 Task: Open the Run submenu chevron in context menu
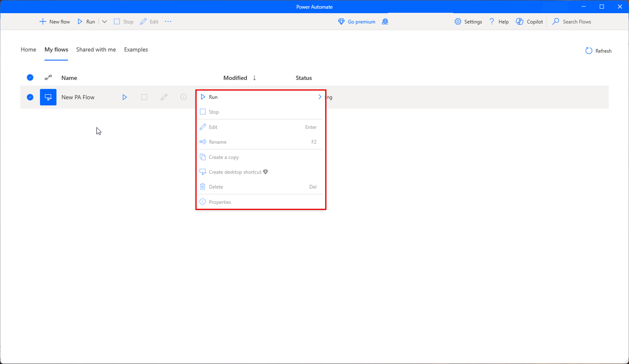[x=320, y=97]
